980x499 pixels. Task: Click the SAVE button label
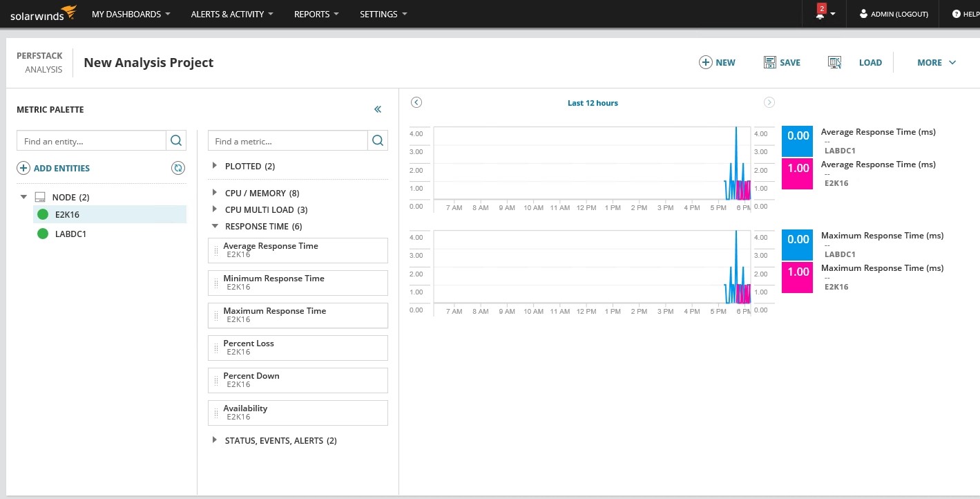[790, 62]
